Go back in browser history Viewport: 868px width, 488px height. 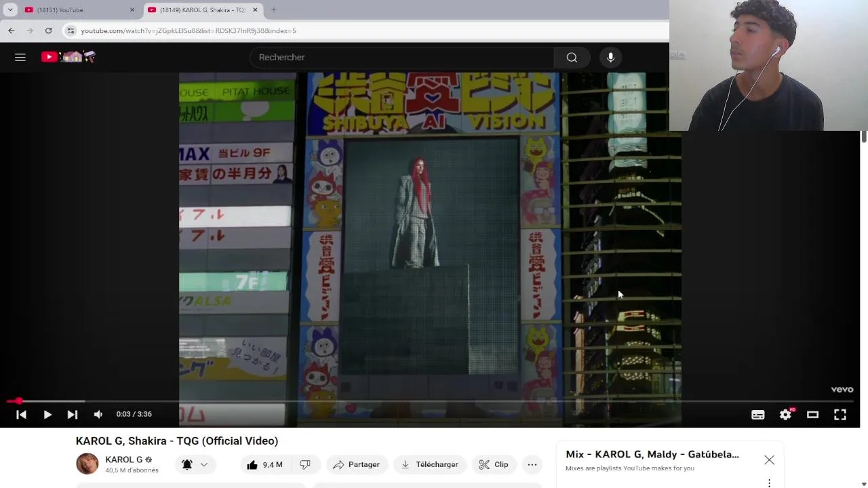(11, 30)
